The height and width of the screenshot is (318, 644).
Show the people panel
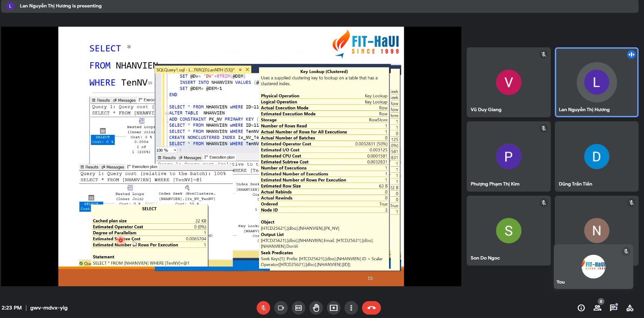(x=597, y=308)
